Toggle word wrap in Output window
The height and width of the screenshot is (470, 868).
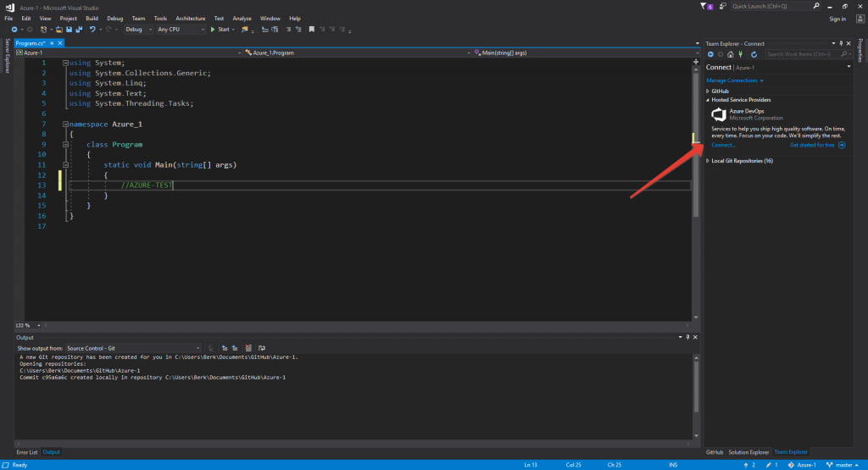coord(262,348)
